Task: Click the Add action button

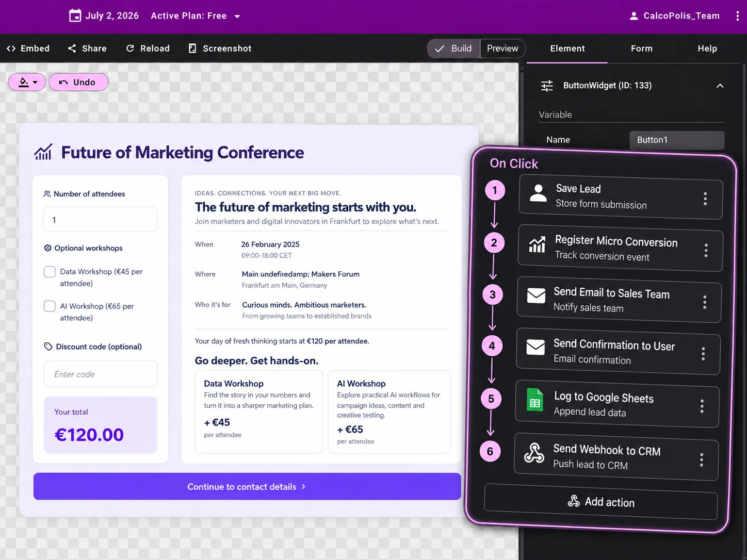Action: pyautogui.click(x=600, y=502)
